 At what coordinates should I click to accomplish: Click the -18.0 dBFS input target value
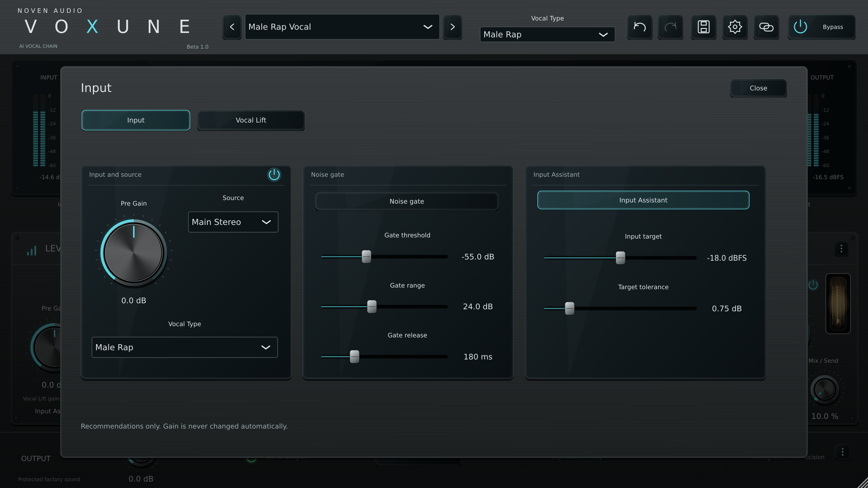[x=727, y=258]
